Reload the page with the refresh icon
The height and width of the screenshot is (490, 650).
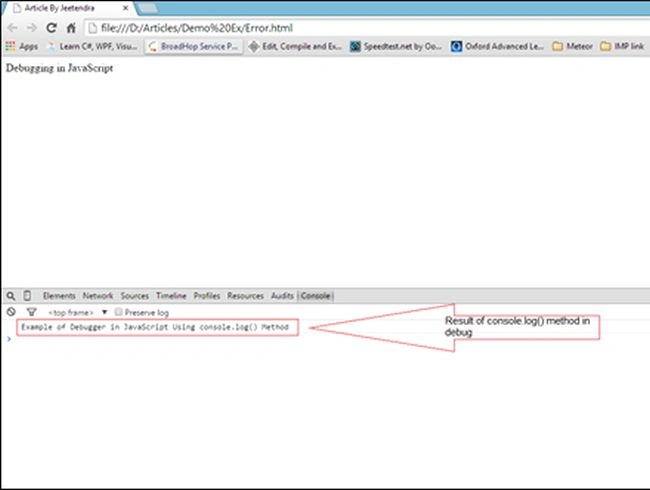tap(51, 28)
